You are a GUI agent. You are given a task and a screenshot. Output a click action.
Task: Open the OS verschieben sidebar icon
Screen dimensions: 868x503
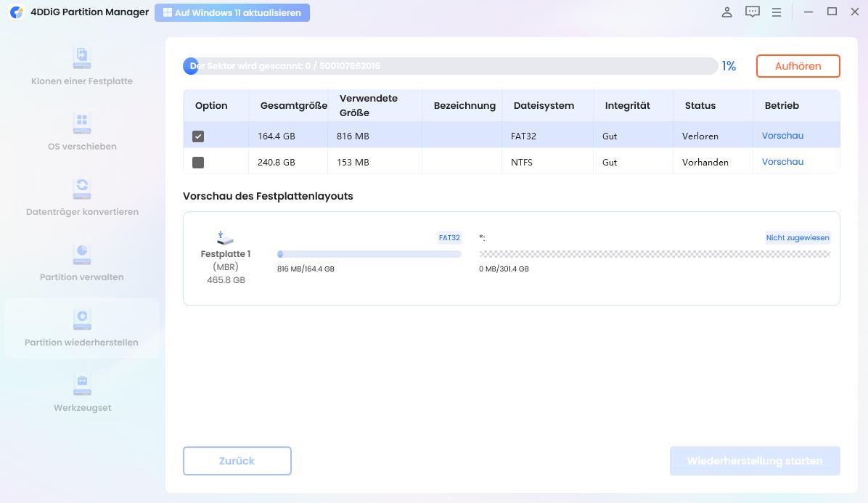tap(81, 123)
